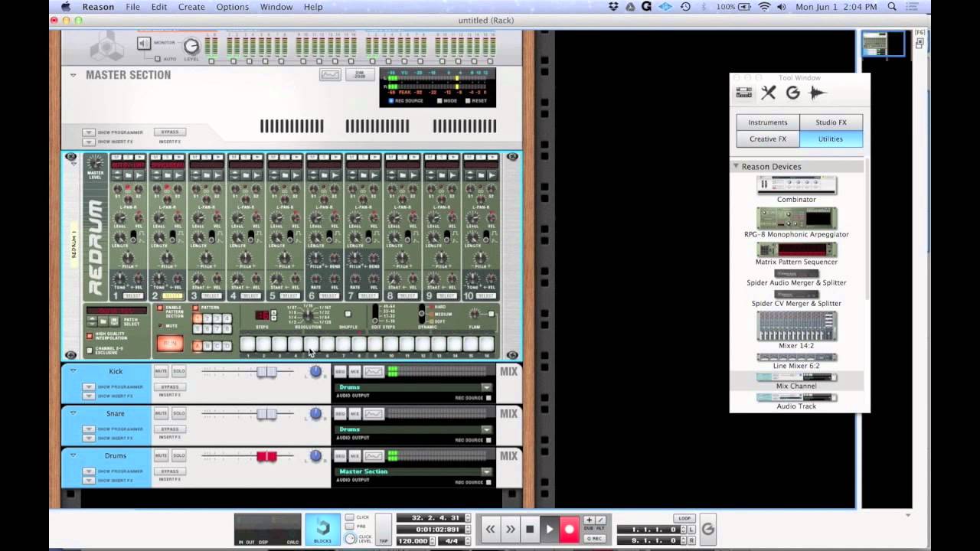Open the Options menu
980x551 pixels.
(232, 7)
